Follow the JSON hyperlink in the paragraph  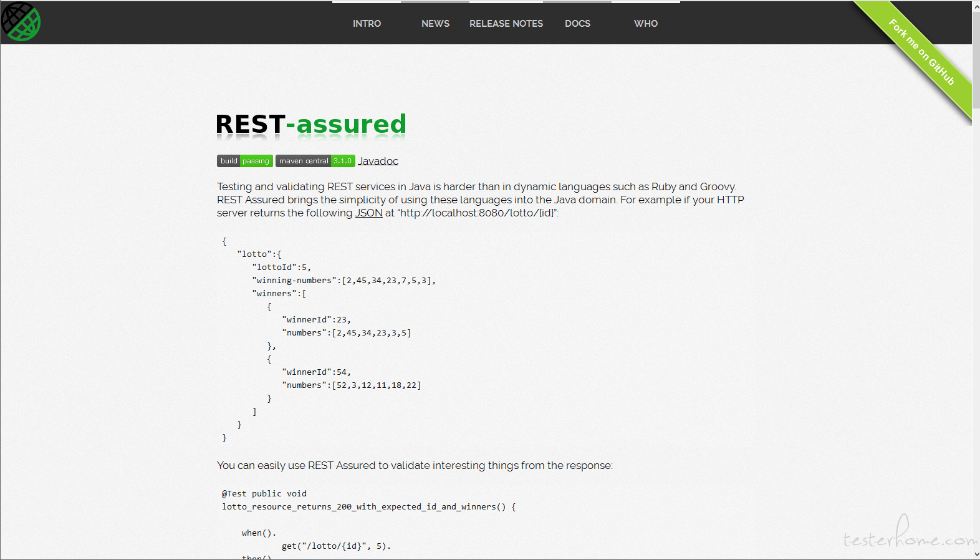pyautogui.click(x=369, y=213)
